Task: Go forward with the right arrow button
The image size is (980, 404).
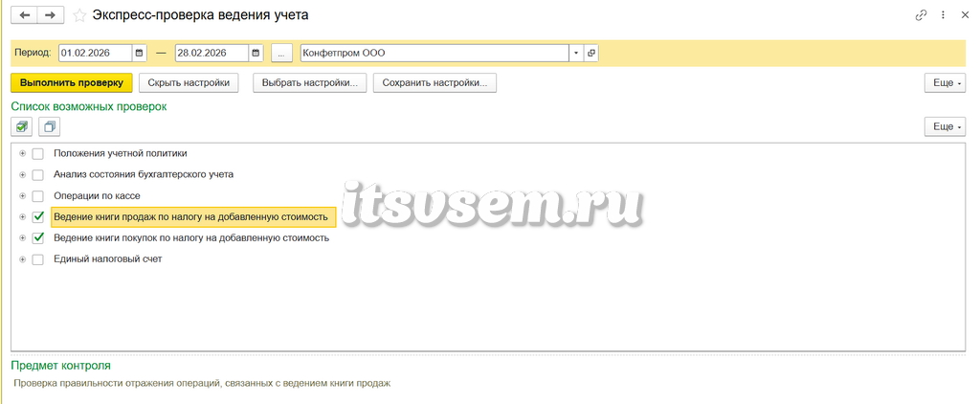Action: click(x=51, y=15)
